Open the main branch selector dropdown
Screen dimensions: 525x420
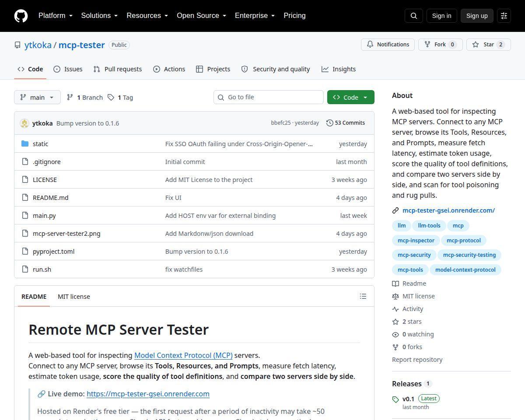click(x=37, y=97)
